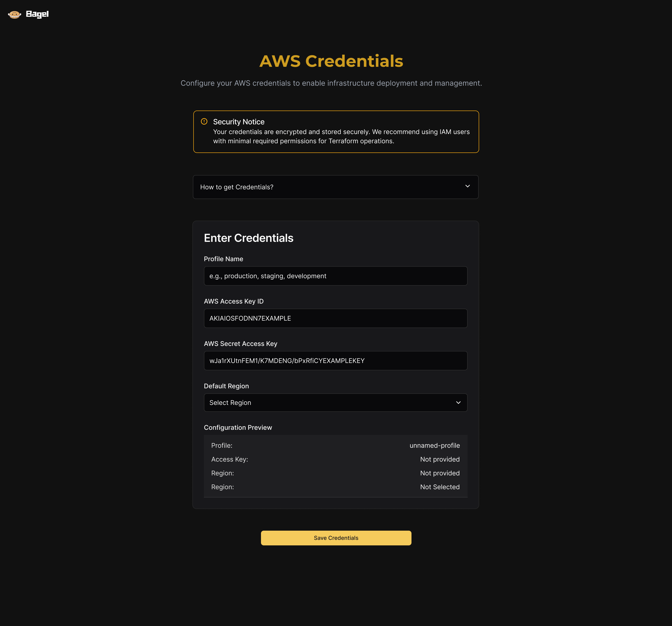The height and width of the screenshot is (626, 672).
Task: Click the AWS Credentials page heading
Action: [x=331, y=61]
